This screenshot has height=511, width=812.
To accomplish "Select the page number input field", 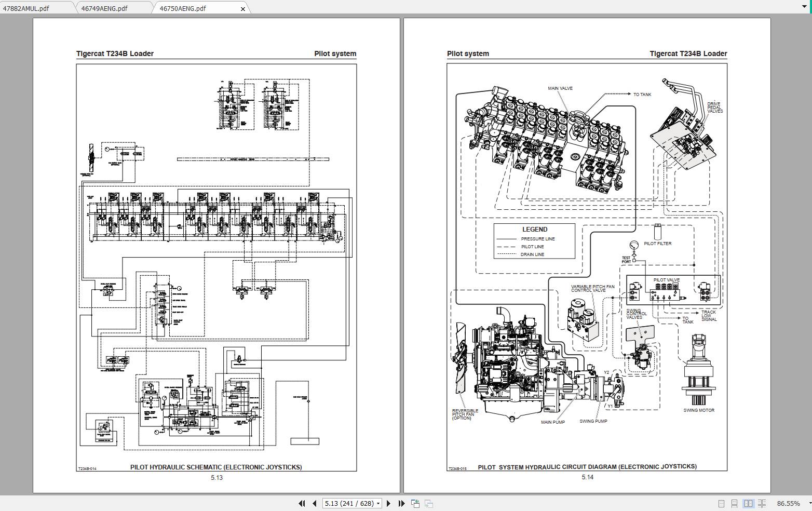I will coord(348,503).
